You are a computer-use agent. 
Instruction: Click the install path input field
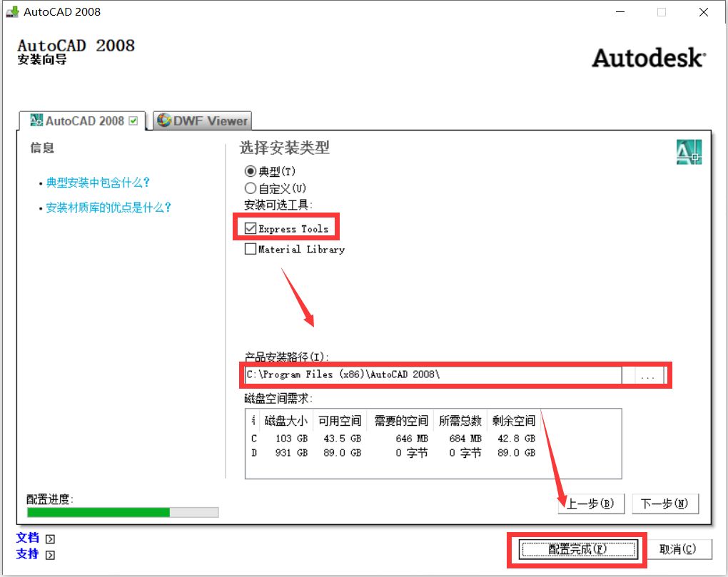[434, 374]
